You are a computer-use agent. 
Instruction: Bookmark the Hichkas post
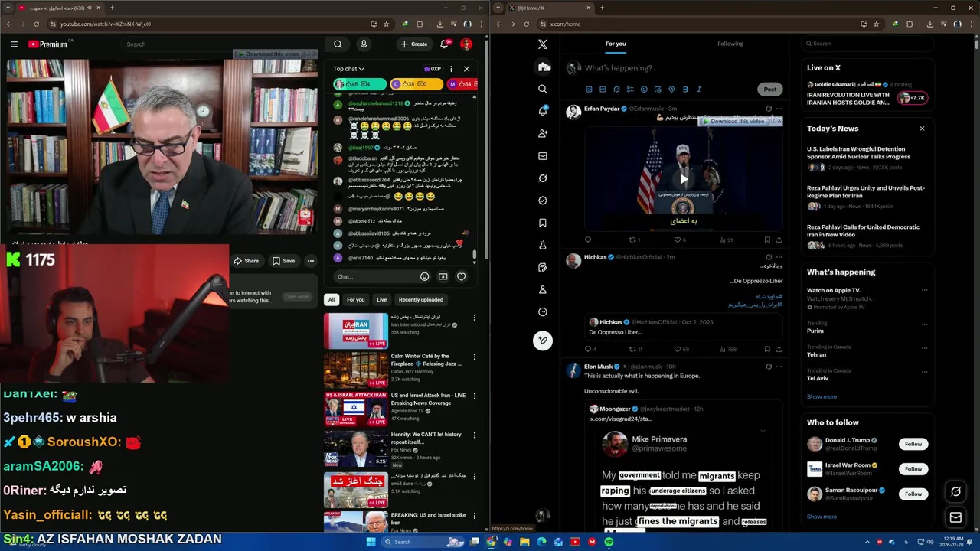coord(767,349)
